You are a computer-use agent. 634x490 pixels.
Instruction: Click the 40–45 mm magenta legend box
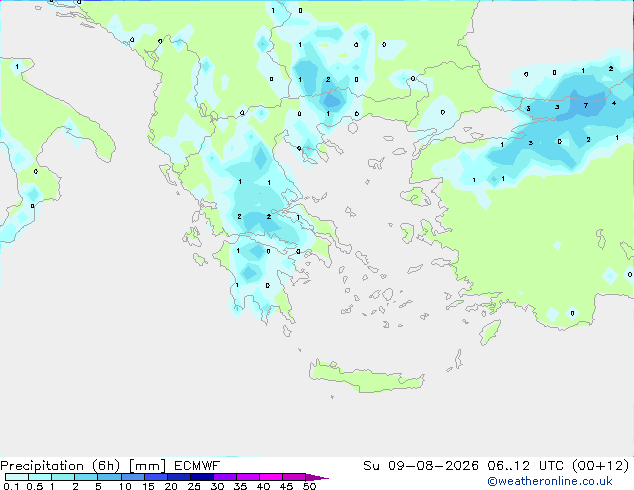click(271, 477)
